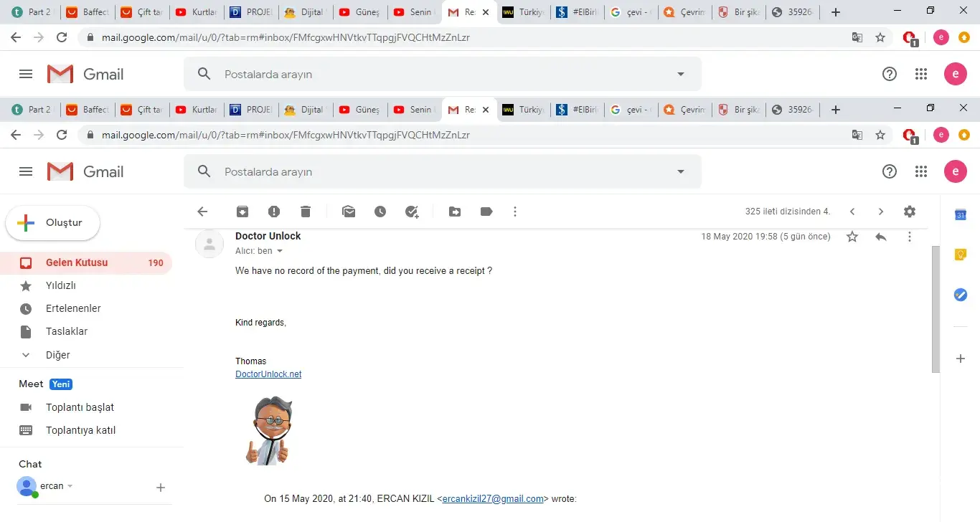Mark the email as unread using the envelope icon

click(349, 212)
